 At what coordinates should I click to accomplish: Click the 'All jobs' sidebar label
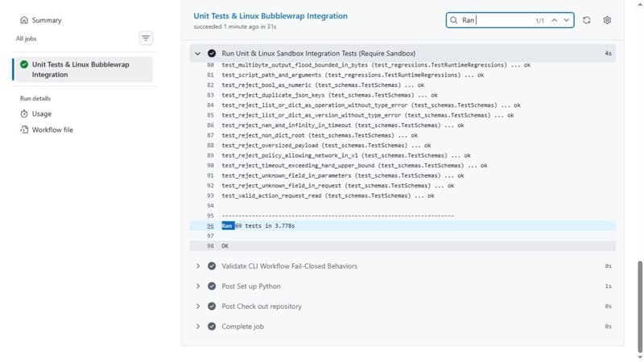pyautogui.click(x=27, y=39)
